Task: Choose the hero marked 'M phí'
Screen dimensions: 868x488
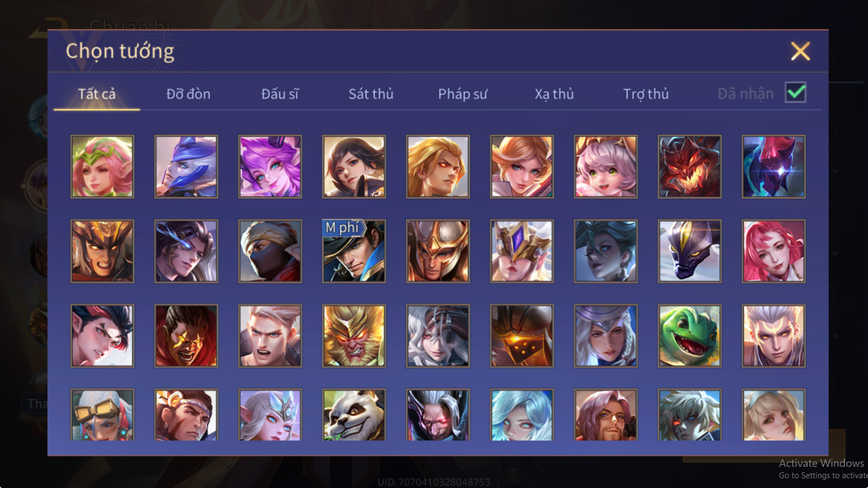Action: tap(354, 251)
